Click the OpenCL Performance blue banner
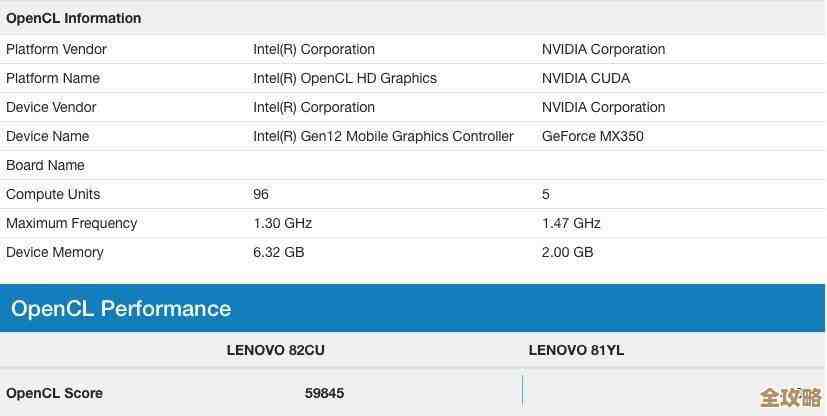The image size is (827, 416). point(121,308)
